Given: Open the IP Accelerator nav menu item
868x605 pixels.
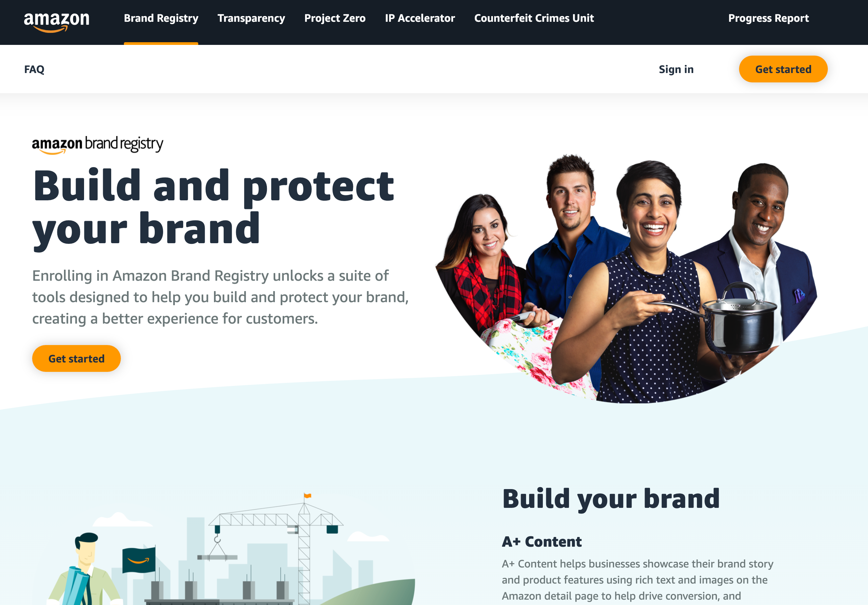Looking at the screenshot, I should (x=420, y=18).
